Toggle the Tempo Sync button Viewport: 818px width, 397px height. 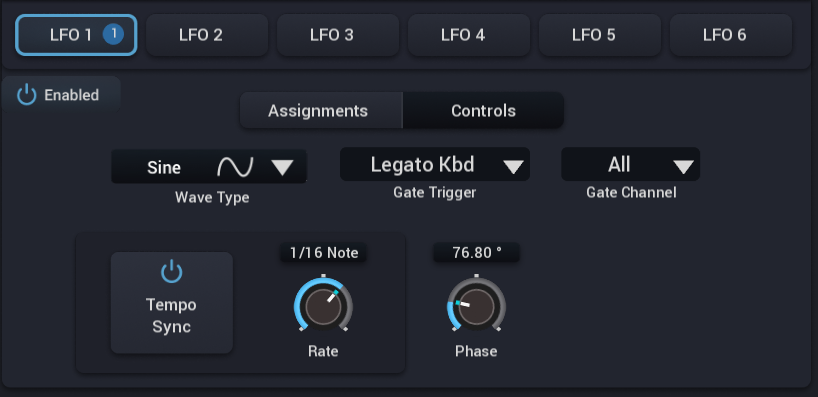click(x=172, y=303)
